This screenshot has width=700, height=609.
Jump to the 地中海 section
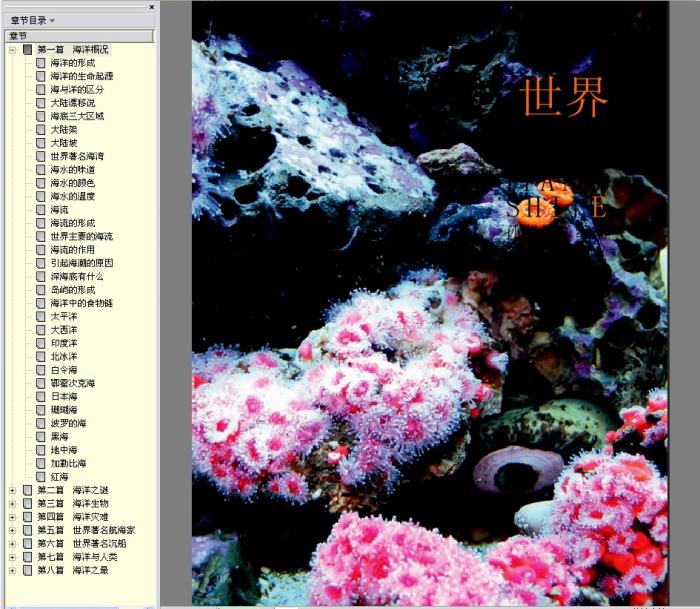[63, 450]
